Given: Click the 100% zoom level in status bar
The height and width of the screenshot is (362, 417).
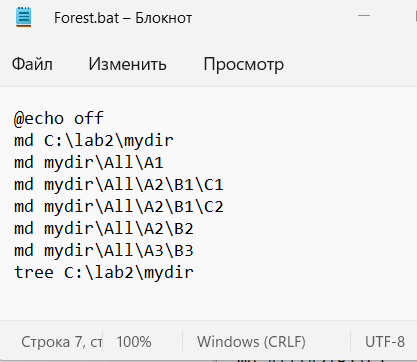Looking at the screenshot, I should click(134, 342).
